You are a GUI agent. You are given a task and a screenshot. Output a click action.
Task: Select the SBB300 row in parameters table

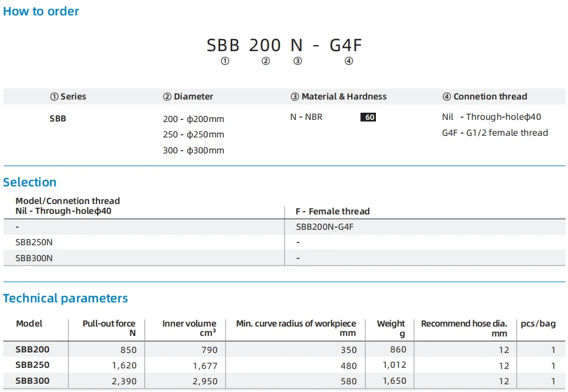click(32, 380)
